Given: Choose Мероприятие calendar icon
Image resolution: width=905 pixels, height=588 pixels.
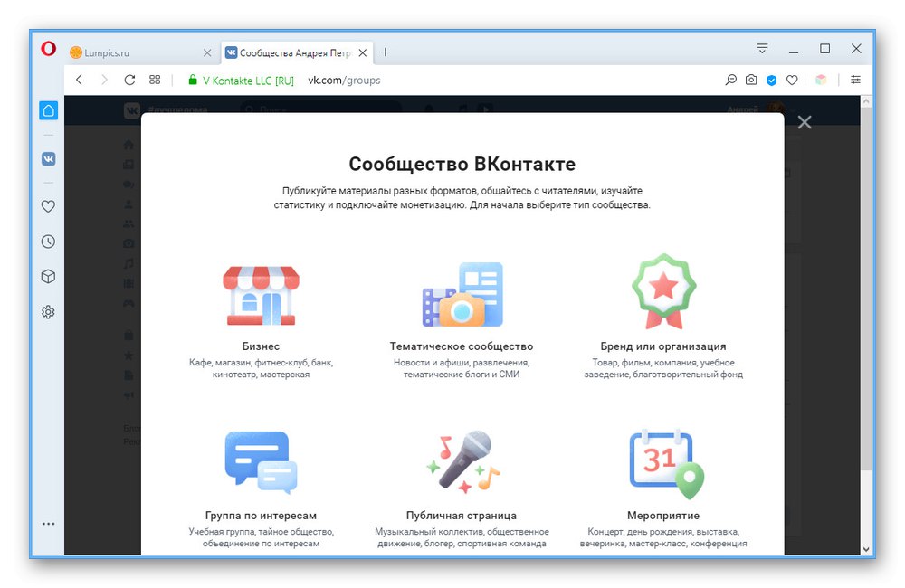Looking at the screenshot, I should pyautogui.click(x=667, y=464).
